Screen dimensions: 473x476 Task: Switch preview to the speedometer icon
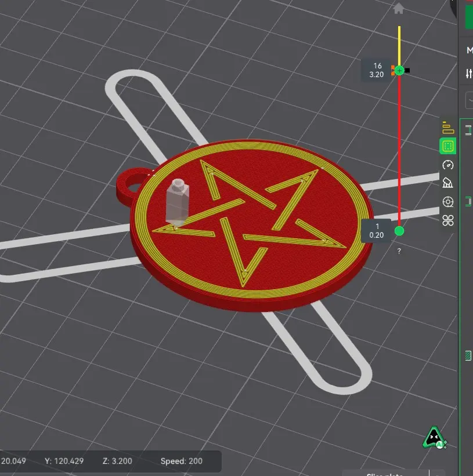[x=448, y=165]
